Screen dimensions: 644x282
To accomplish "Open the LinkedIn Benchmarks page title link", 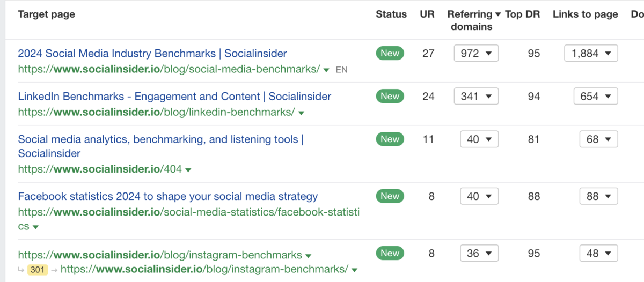I will tap(174, 97).
